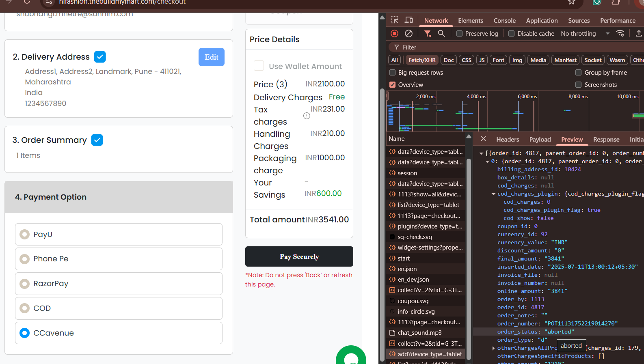Toggle the network filter funnel icon

[x=428, y=33]
